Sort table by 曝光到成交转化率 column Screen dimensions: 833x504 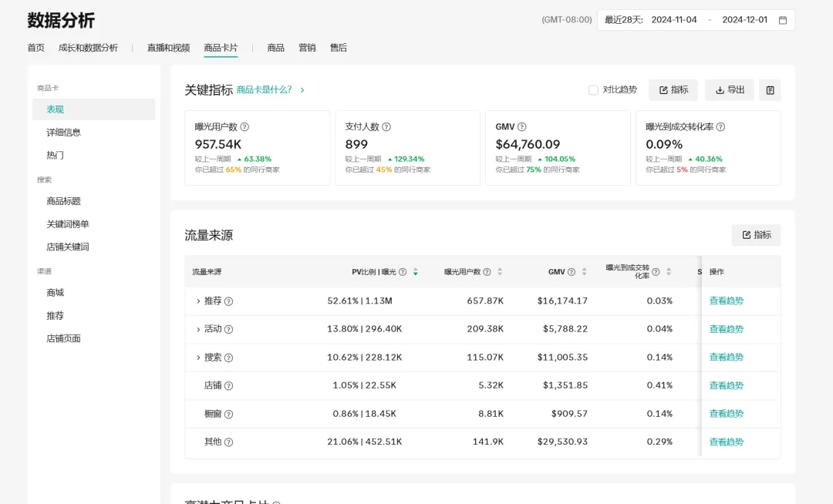pyautogui.click(x=668, y=271)
